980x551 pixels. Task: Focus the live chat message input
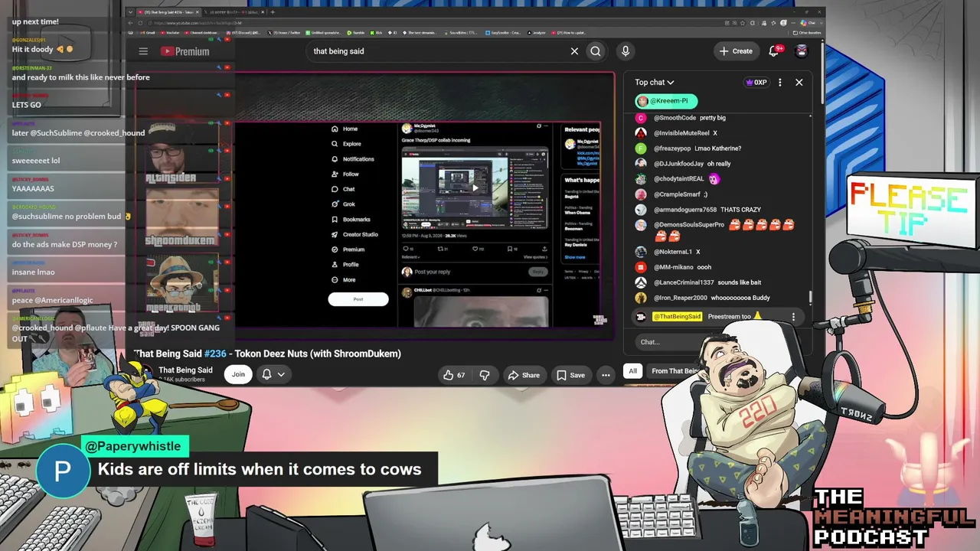click(666, 342)
